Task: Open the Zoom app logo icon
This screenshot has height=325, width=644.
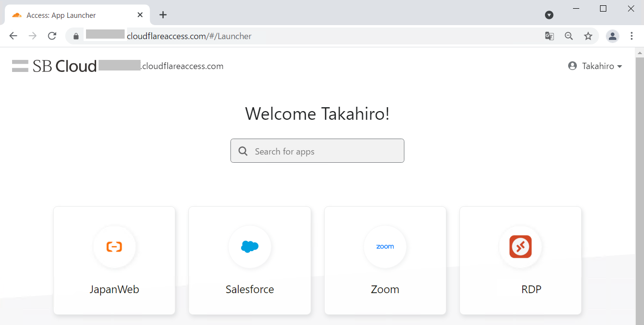Action: pos(385,247)
